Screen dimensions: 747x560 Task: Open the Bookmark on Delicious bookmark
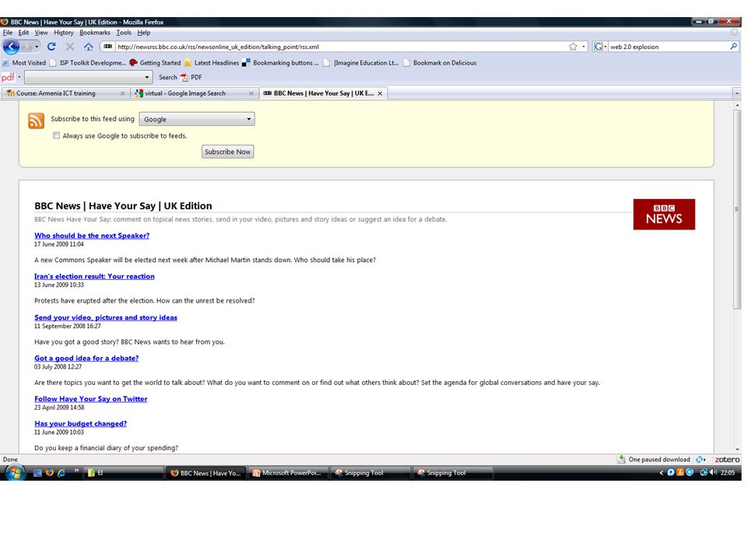tap(440, 63)
